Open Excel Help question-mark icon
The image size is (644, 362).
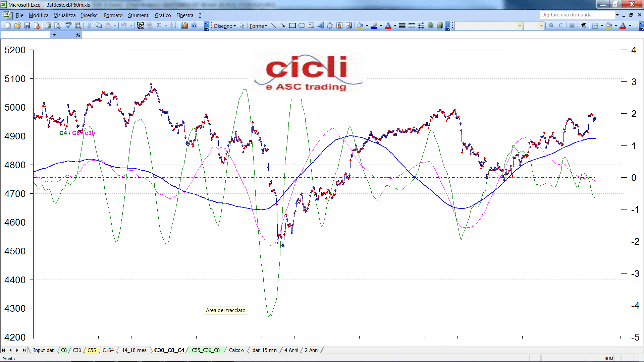[x=194, y=26]
